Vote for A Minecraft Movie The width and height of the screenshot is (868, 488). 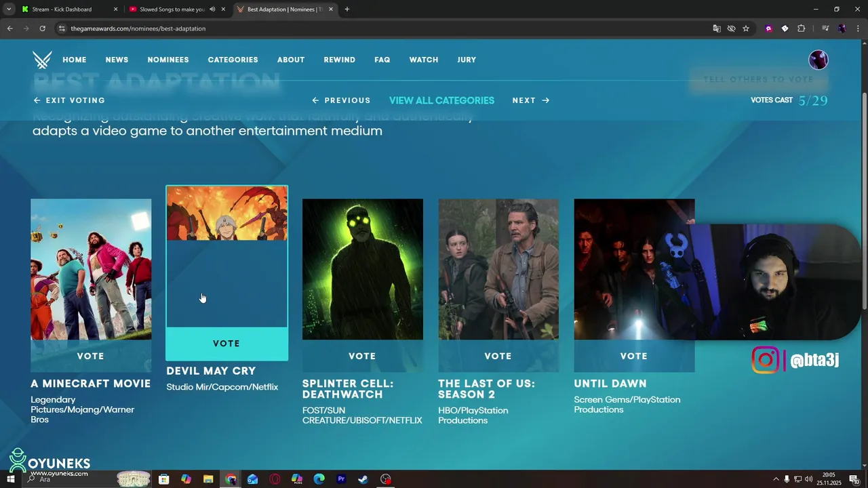tap(91, 356)
